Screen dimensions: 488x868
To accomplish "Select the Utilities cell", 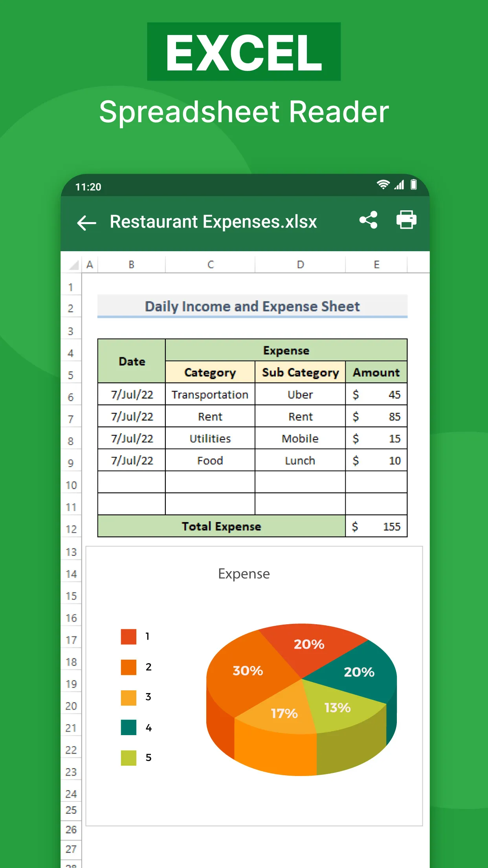I will pos(210,438).
